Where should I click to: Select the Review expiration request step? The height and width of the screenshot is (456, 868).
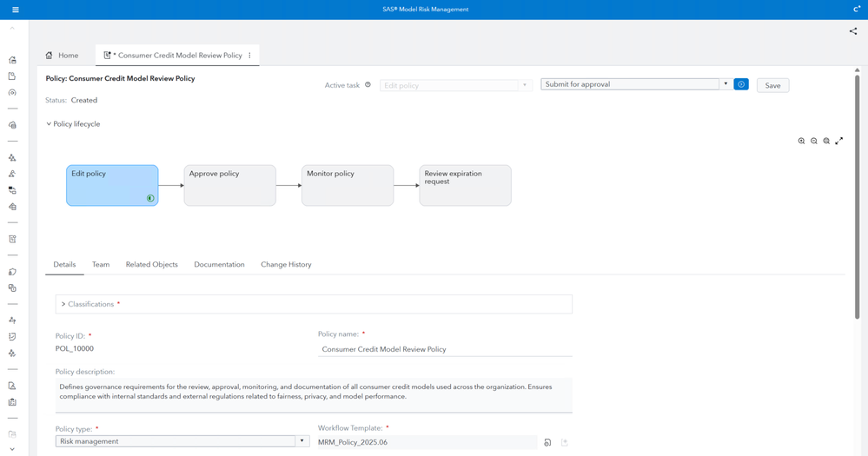pos(465,185)
